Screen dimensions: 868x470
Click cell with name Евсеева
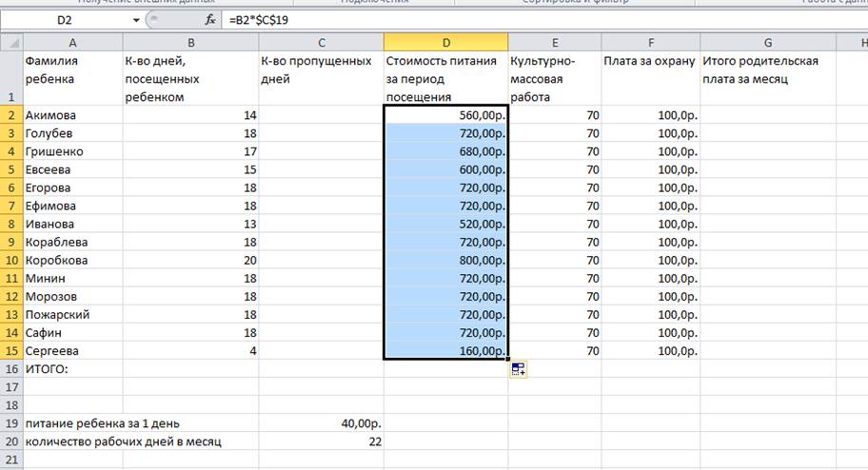(72, 169)
